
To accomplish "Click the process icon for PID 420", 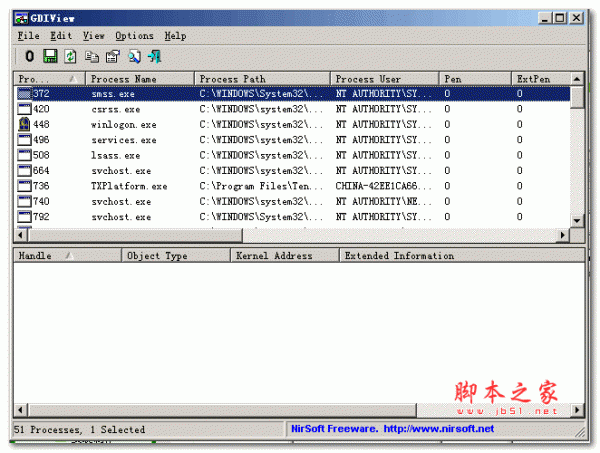I will (24, 109).
